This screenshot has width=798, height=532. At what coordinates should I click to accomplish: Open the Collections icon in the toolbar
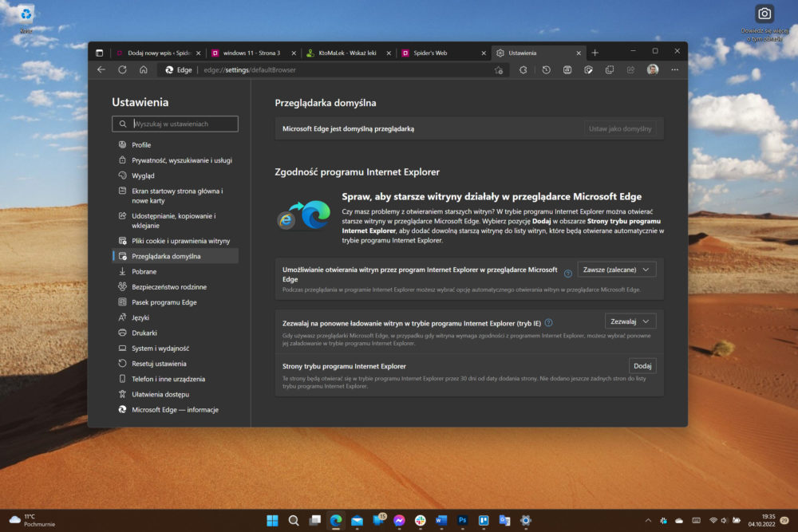click(610, 70)
